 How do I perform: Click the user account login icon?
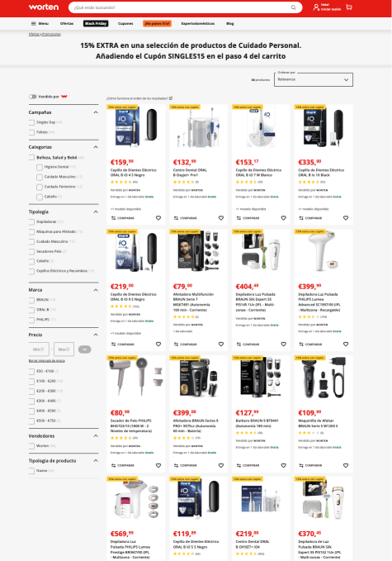(316, 7)
